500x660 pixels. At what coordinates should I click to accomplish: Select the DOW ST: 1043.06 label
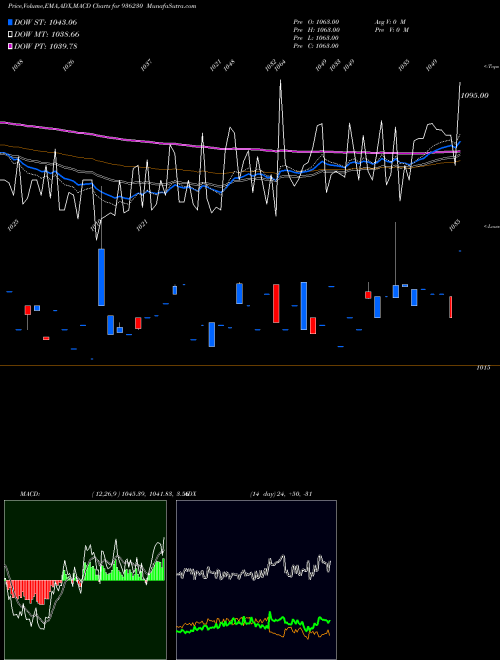click(45, 22)
